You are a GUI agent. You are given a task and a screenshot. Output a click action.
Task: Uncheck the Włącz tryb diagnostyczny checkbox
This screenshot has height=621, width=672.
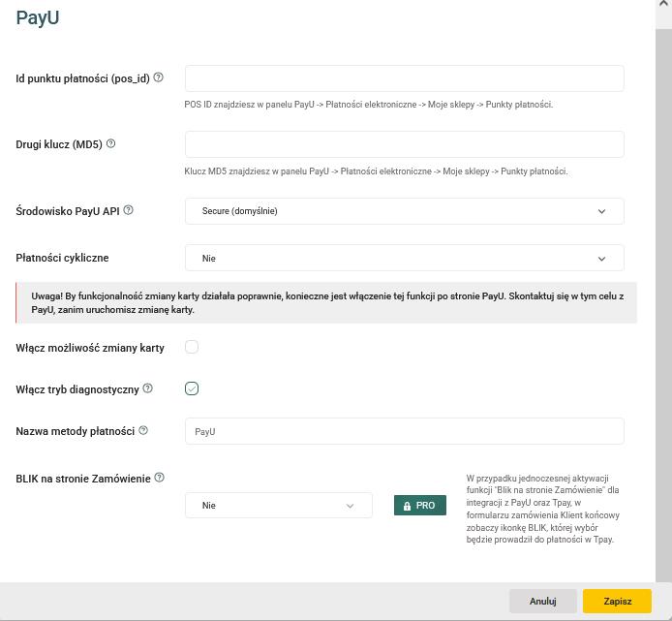click(x=192, y=388)
